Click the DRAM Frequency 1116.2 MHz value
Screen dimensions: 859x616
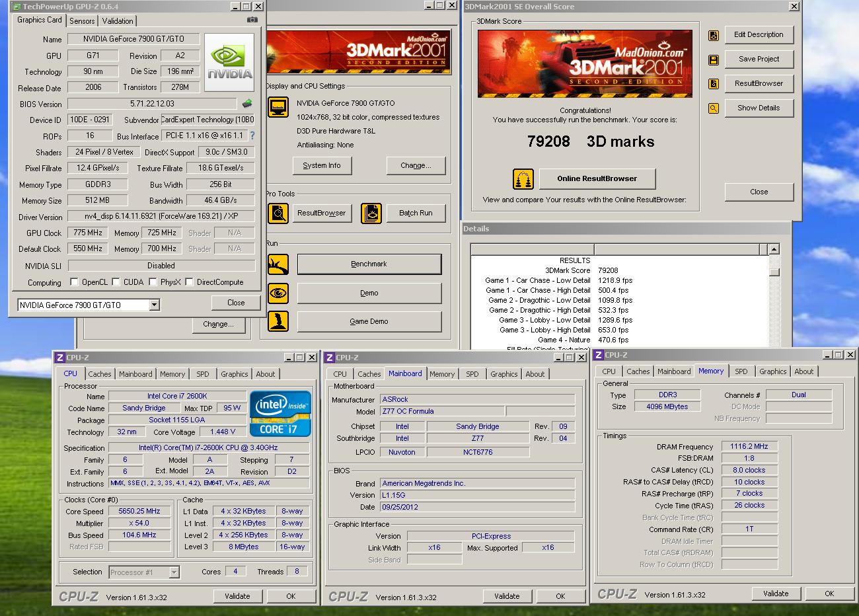(x=749, y=446)
